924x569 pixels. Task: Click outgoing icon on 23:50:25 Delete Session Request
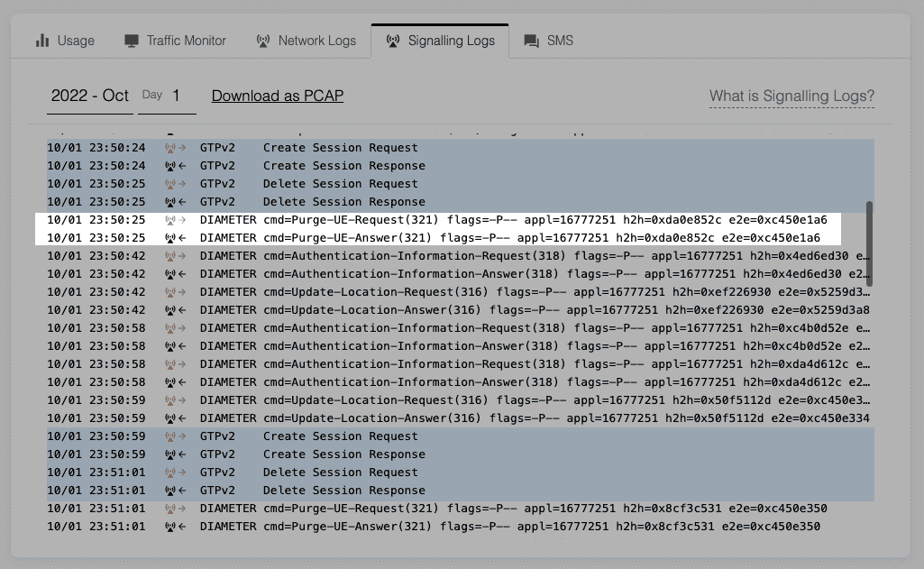pyautogui.click(x=175, y=184)
